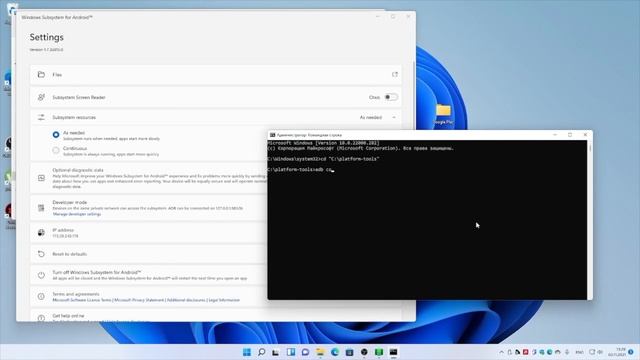Click the Reset to defaults icon
The width and height of the screenshot is (640, 360).
pyautogui.click(x=41, y=254)
